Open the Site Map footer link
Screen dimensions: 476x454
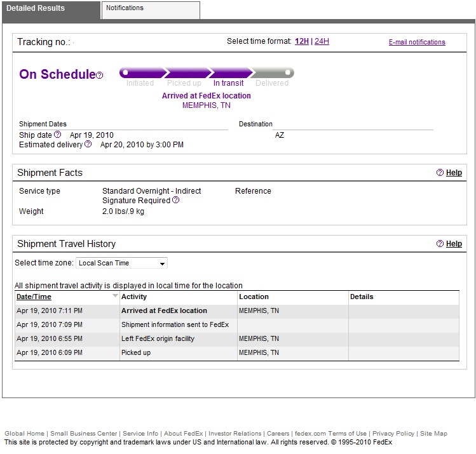click(x=433, y=434)
